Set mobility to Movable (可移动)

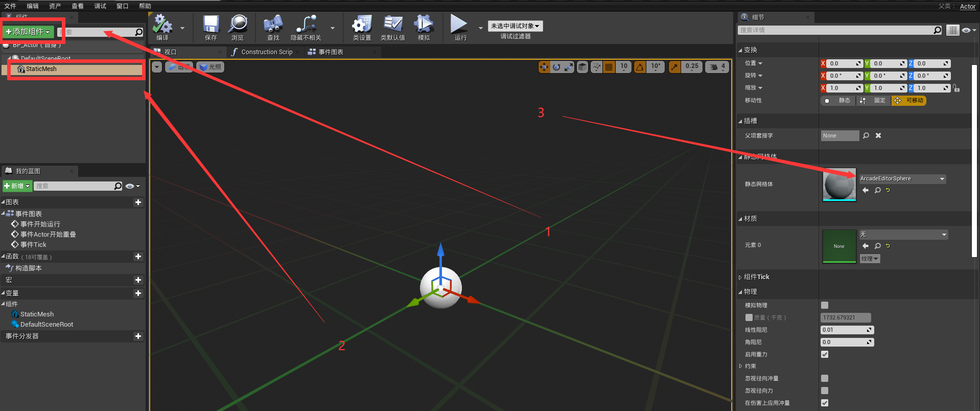(x=909, y=101)
